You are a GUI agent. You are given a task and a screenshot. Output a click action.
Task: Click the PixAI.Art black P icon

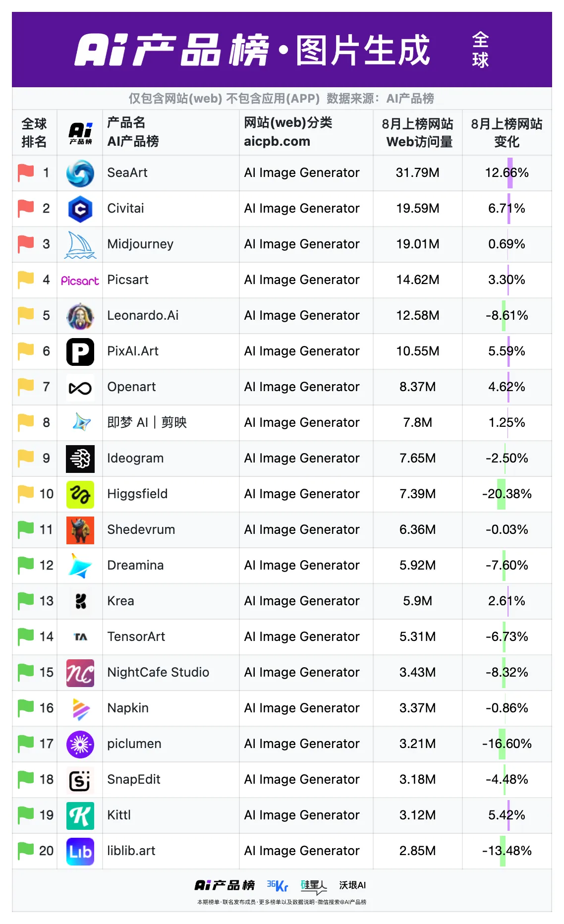tap(80, 352)
